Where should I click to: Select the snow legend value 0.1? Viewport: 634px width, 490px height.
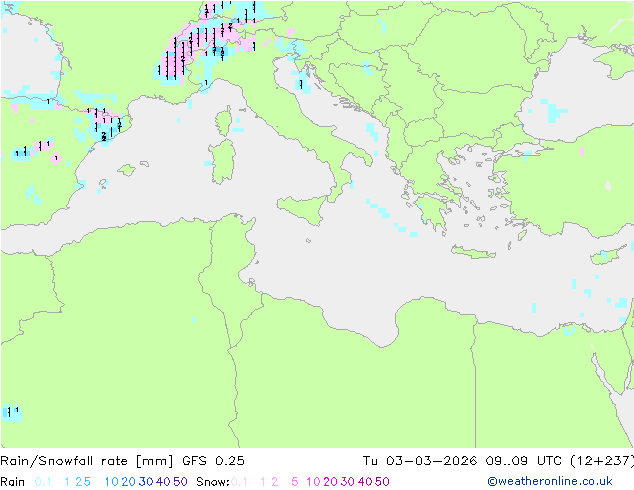[239, 482]
